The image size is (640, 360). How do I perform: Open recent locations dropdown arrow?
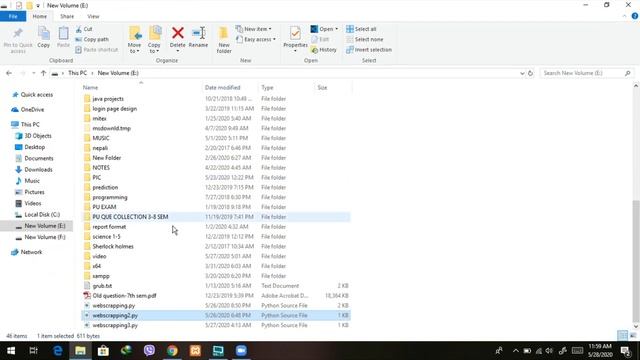coord(33,73)
